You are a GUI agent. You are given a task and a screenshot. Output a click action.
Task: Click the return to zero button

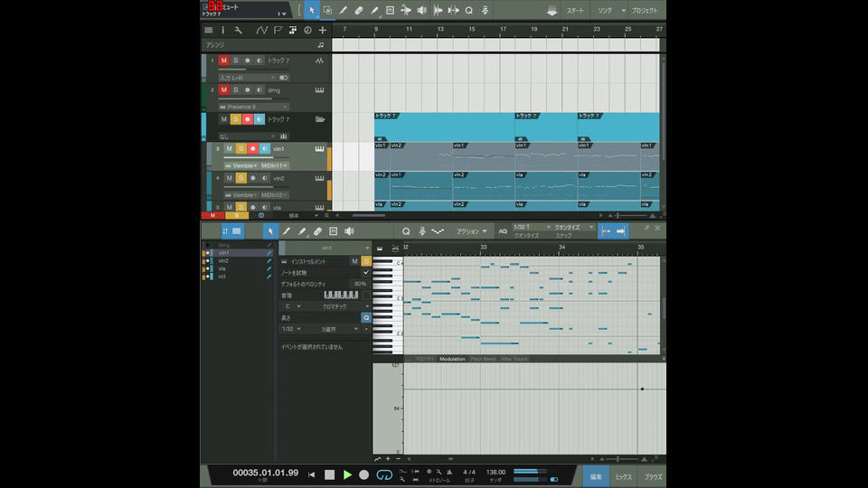pos(312,474)
